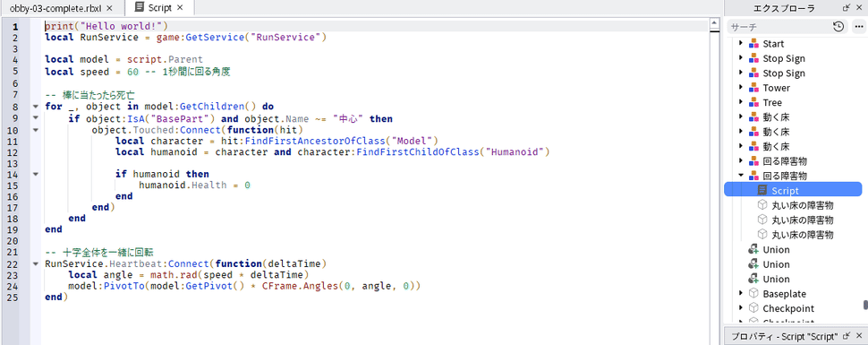Fold the Touched function at line 10
868x345 pixels.
tap(36, 130)
